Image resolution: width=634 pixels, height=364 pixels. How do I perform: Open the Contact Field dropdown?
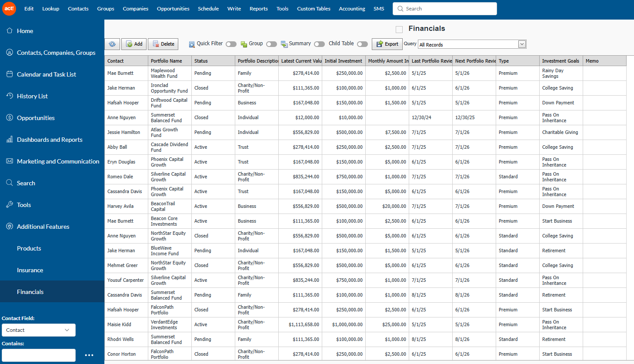coord(38,330)
